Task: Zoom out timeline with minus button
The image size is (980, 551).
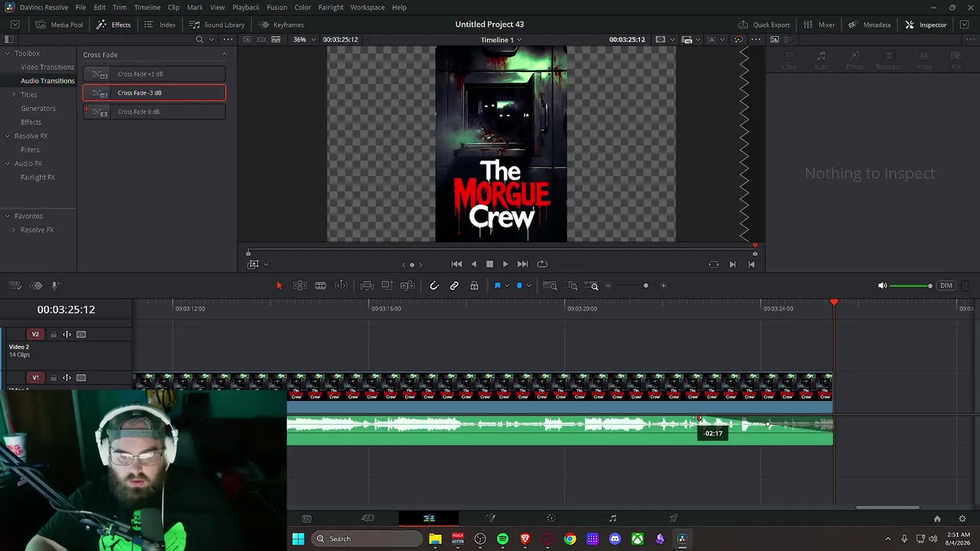Action: coord(609,285)
